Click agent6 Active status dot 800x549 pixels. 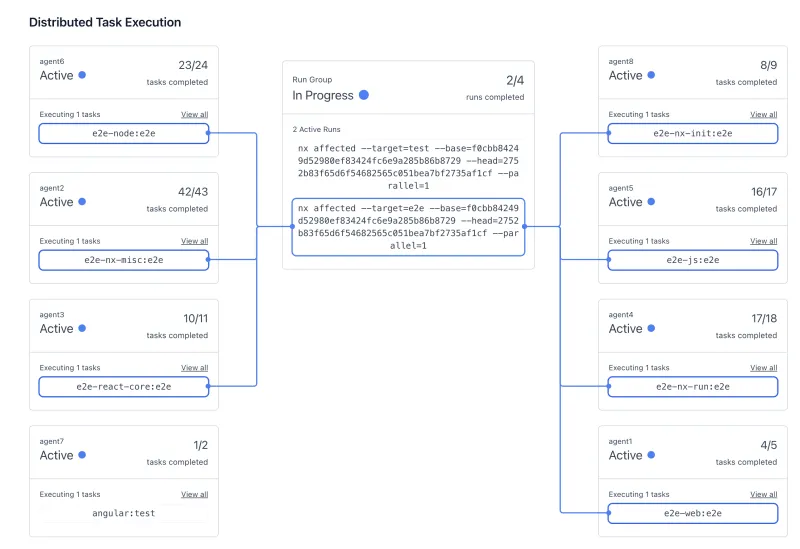tap(82, 75)
